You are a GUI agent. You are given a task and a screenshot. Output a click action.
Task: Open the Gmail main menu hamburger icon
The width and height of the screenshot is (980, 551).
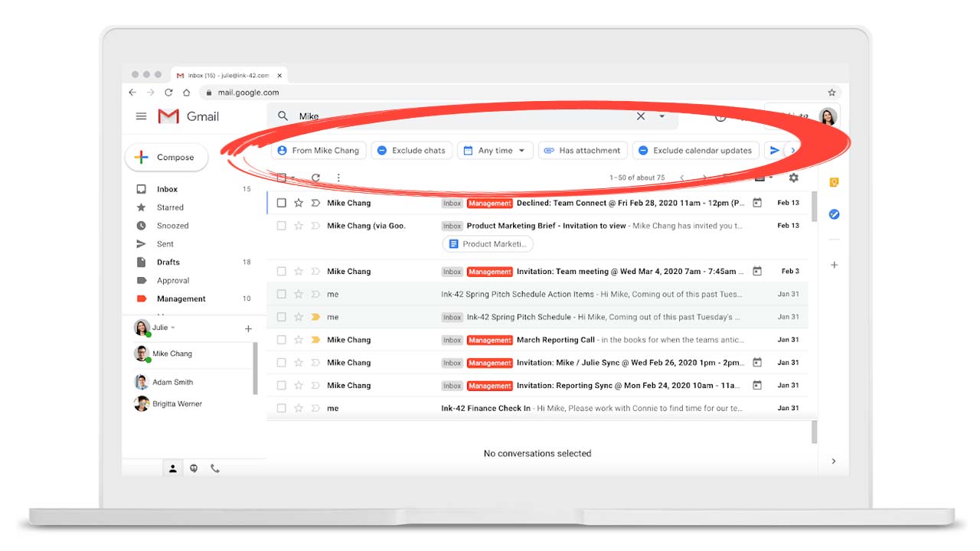pyautogui.click(x=141, y=116)
